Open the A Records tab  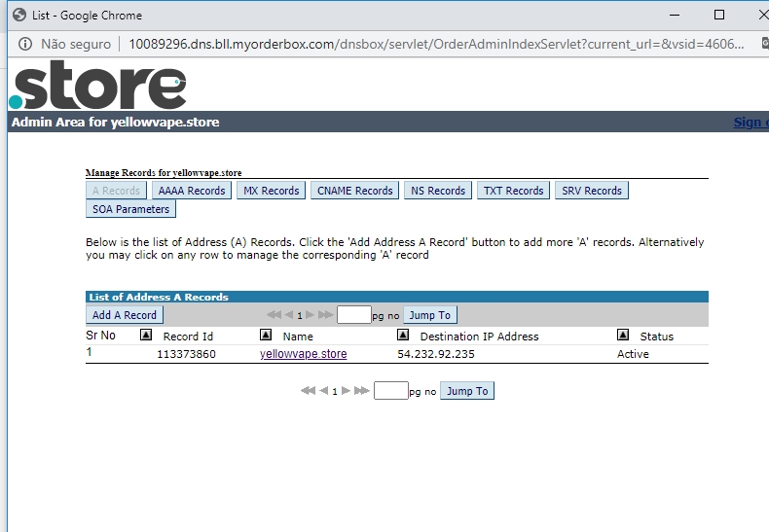click(116, 191)
